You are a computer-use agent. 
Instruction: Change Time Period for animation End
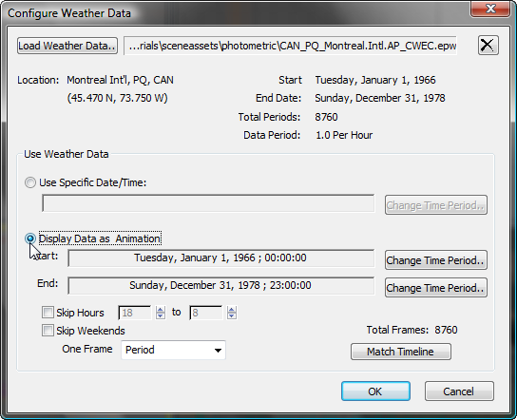point(436,288)
